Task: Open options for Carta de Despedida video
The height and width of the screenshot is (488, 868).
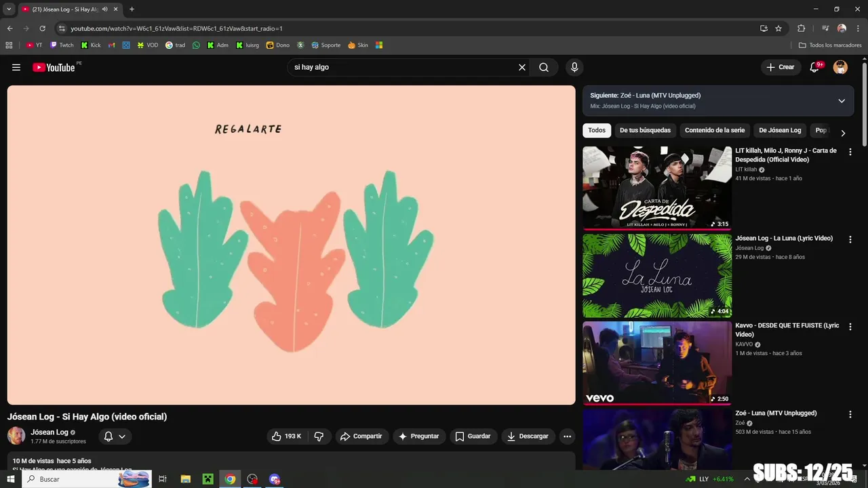Action: click(x=850, y=152)
